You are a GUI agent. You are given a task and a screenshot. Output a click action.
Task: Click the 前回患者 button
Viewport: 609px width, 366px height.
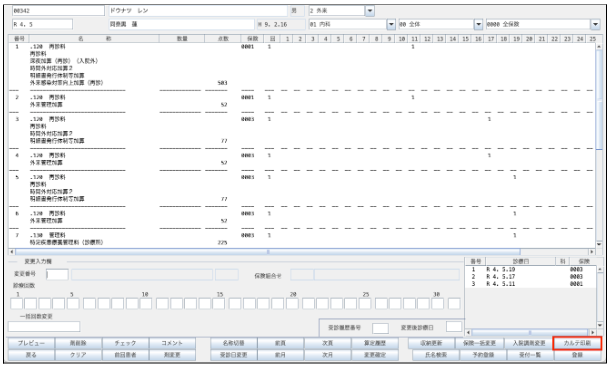125,355
